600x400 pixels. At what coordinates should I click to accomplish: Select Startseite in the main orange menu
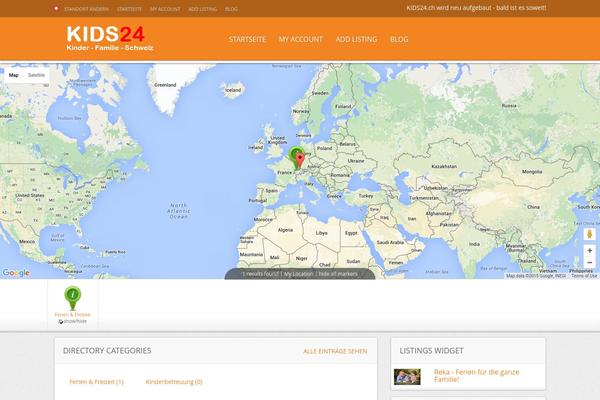click(x=247, y=39)
